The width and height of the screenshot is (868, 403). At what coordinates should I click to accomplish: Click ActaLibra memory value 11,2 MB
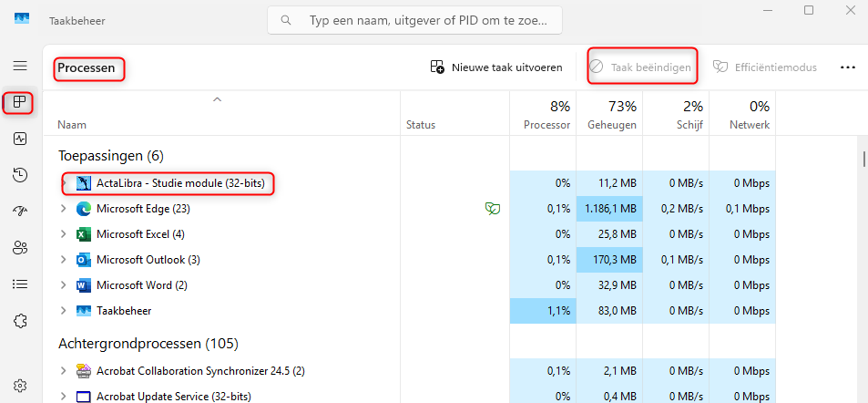pyautogui.click(x=609, y=183)
